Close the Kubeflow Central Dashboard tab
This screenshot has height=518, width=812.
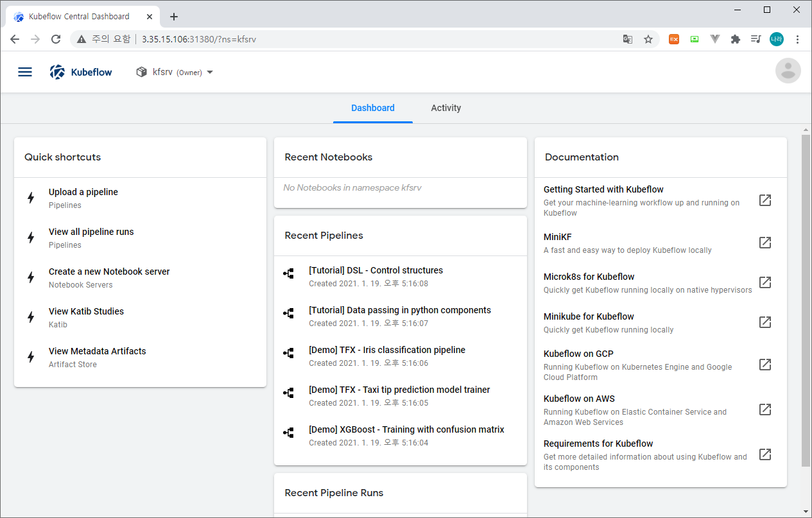tap(149, 17)
